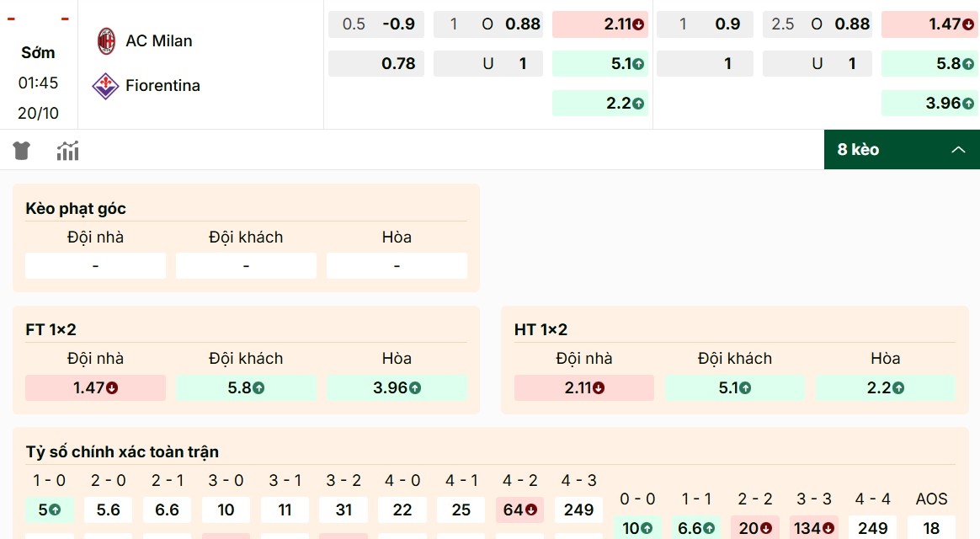
Task: Click the 5.6 odds for 2-0 score
Action: tap(108, 510)
